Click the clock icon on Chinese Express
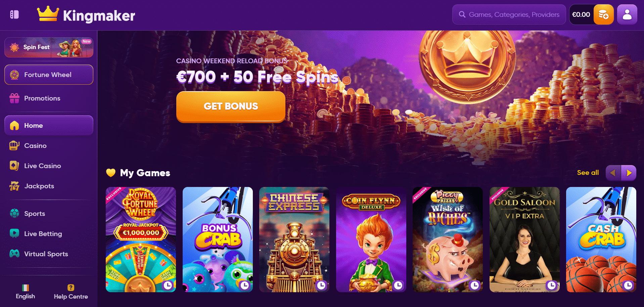Screen dimensions: 644x307 pyautogui.click(x=321, y=285)
